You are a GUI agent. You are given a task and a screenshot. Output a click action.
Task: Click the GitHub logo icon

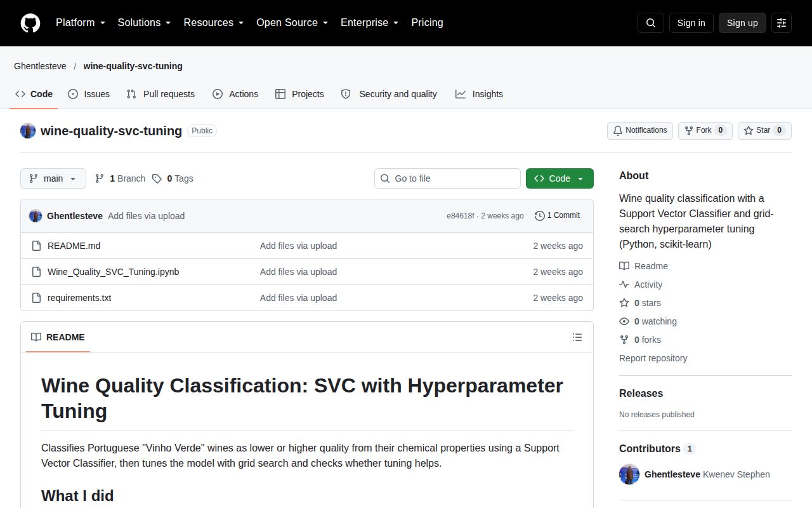pos(30,23)
